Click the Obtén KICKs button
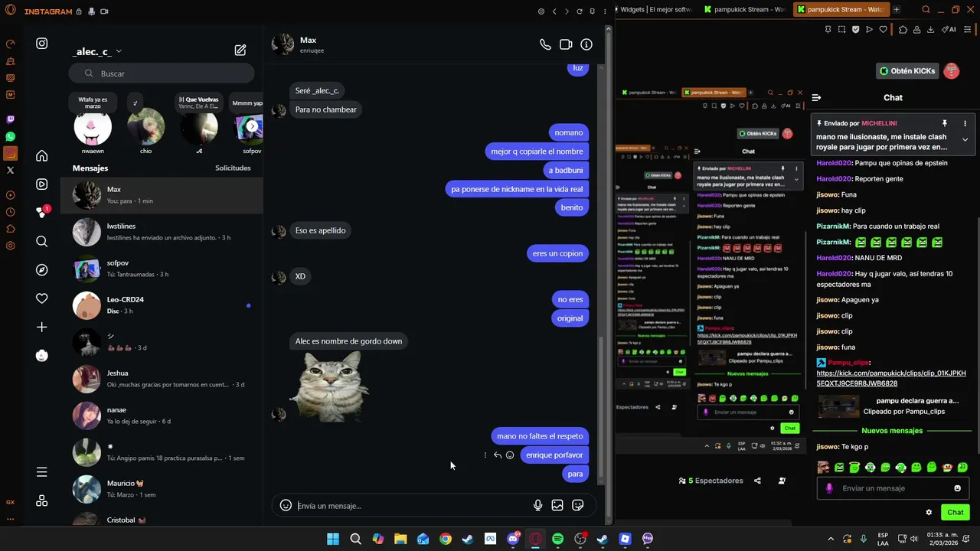 (908, 71)
